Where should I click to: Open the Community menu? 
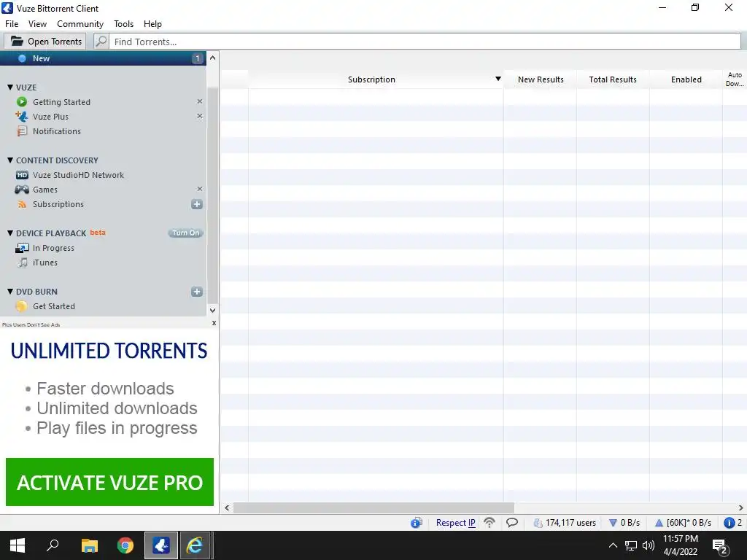(80, 24)
